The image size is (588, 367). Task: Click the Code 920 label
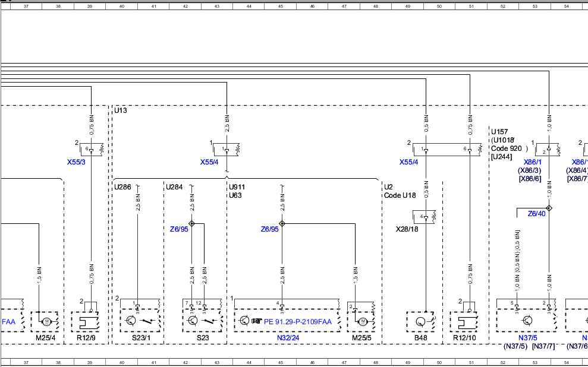click(506, 148)
